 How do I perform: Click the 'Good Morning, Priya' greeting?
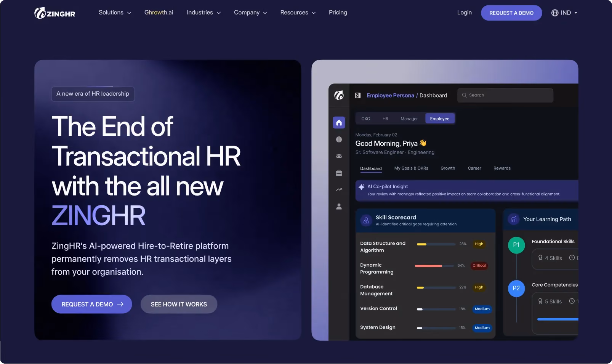tap(386, 144)
